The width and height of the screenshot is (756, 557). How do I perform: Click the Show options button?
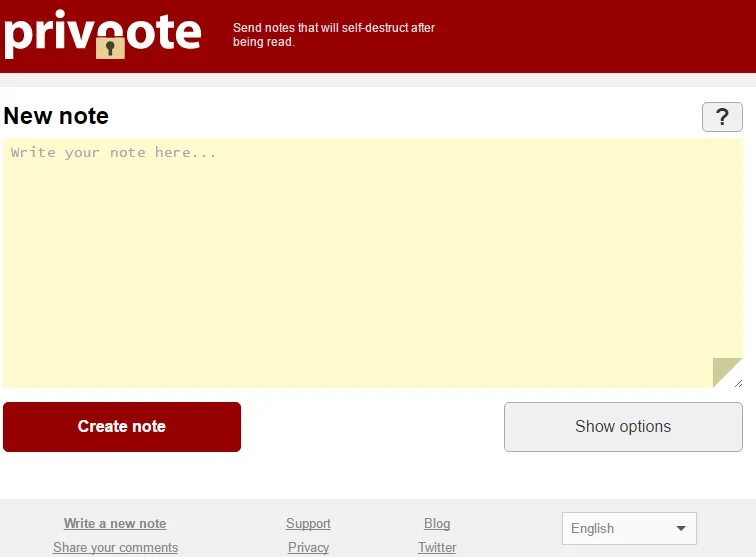click(623, 427)
